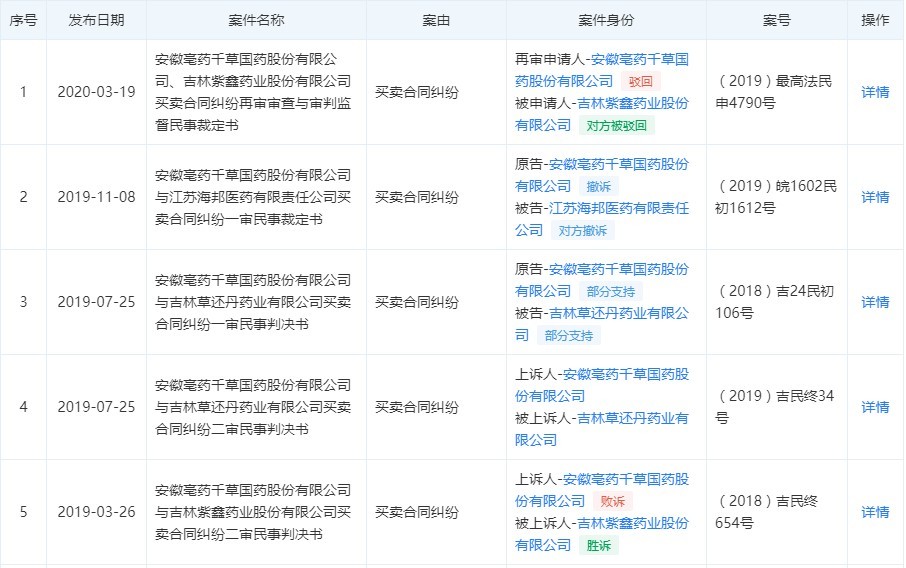Click the 案件身份 column header
Image resolution: width=906 pixels, height=568 pixels.
coord(605,20)
